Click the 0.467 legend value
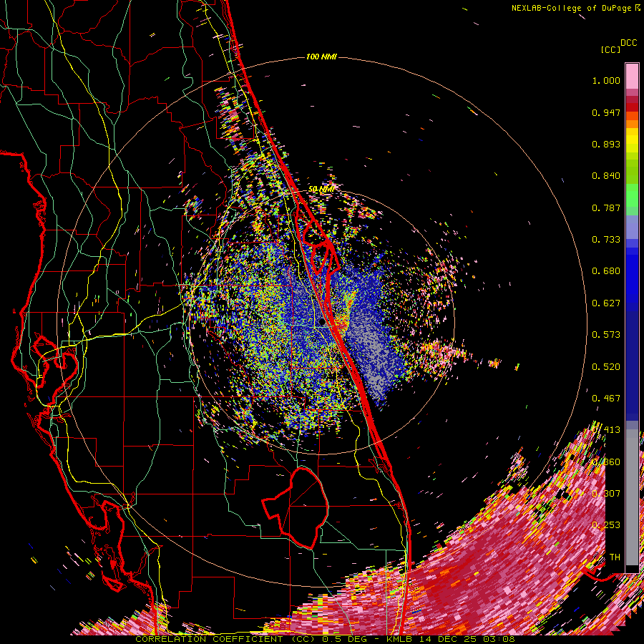The image size is (644, 644). [606, 399]
